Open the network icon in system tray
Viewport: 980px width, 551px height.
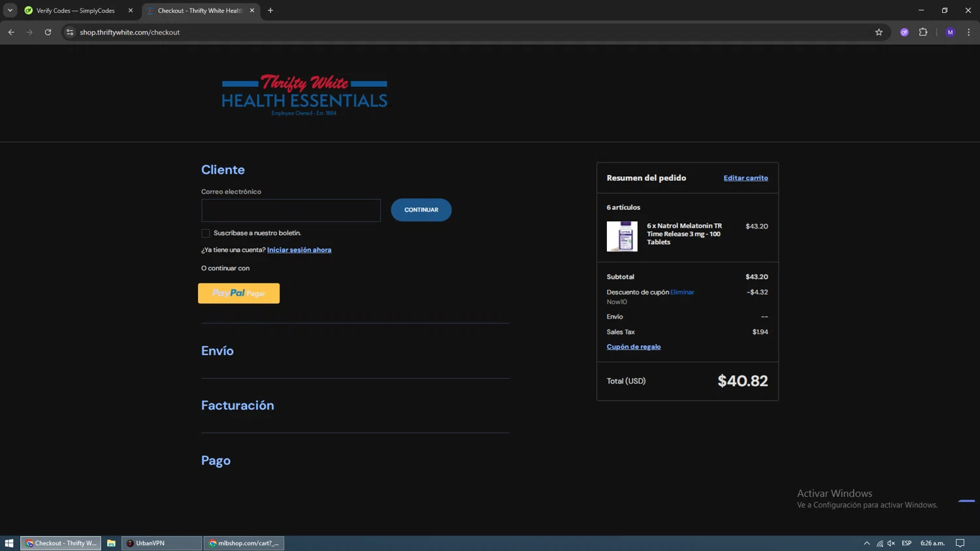pyautogui.click(x=879, y=543)
